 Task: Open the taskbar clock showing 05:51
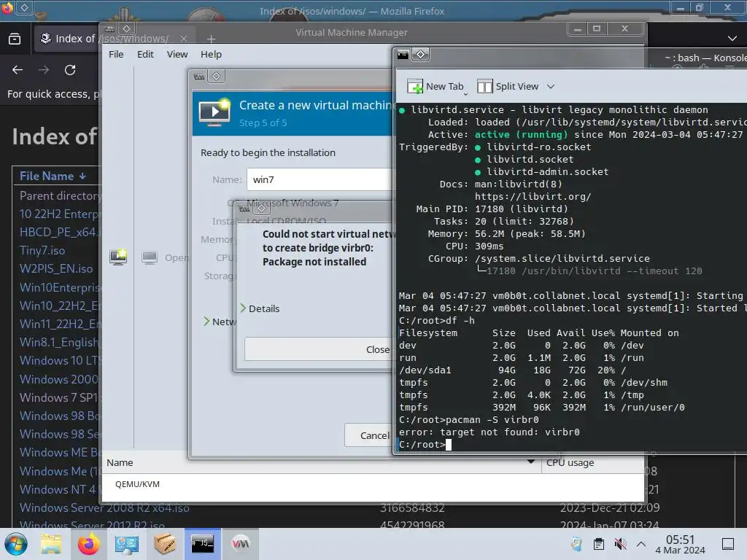point(680,544)
